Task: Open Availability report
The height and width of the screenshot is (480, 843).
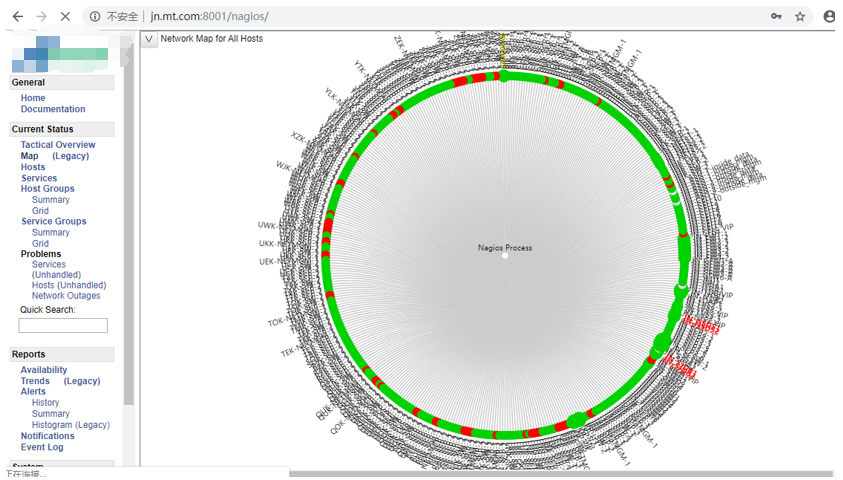Action: coord(44,370)
